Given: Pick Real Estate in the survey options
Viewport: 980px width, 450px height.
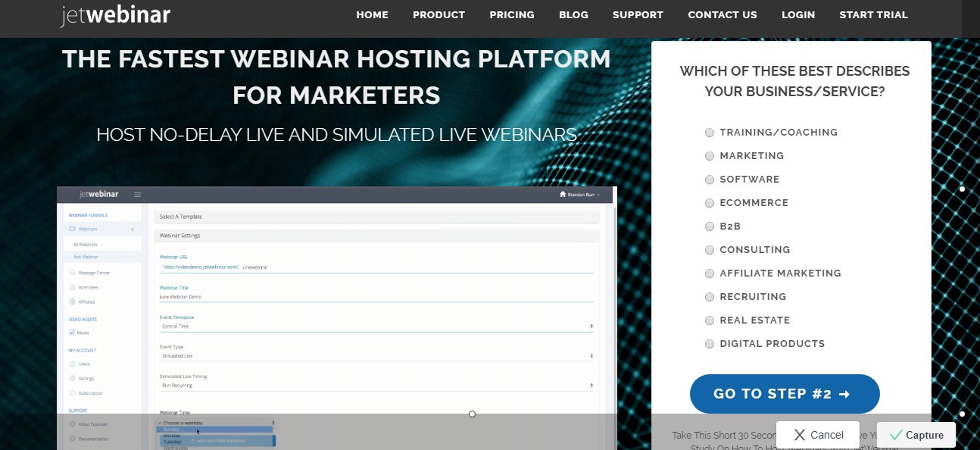Looking at the screenshot, I should (710, 320).
